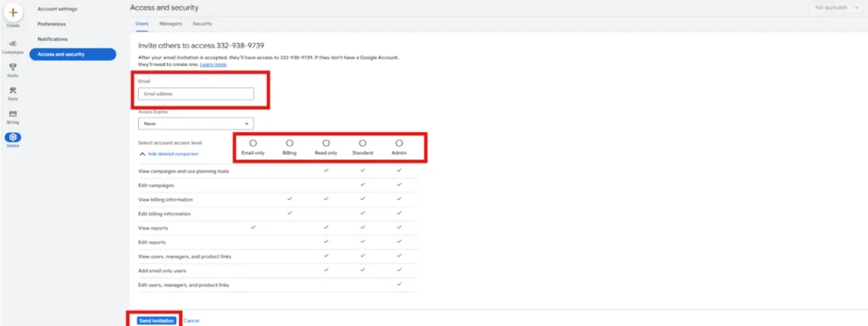Select Standard access level
This screenshot has width=868, height=326.
pyautogui.click(x=363, y=143)
